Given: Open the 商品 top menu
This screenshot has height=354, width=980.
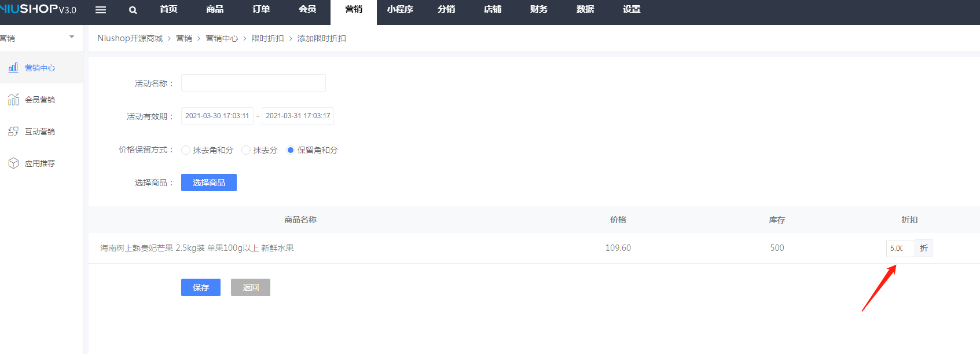Looking at the screenshot, I should tap(215, 9).
